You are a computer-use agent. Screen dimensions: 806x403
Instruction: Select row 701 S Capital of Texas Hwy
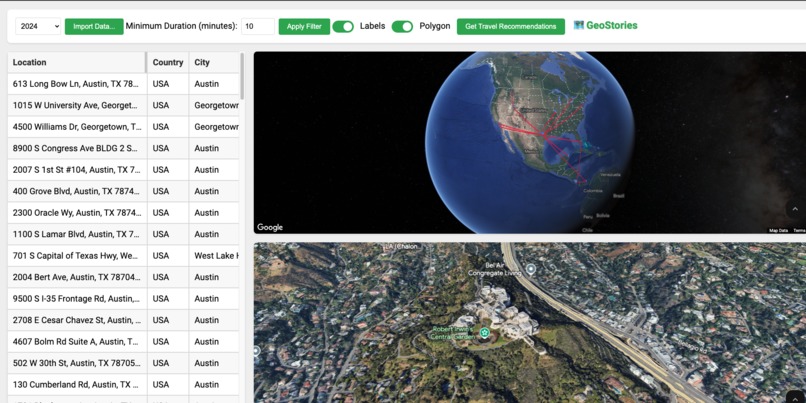tap(123, 255)
